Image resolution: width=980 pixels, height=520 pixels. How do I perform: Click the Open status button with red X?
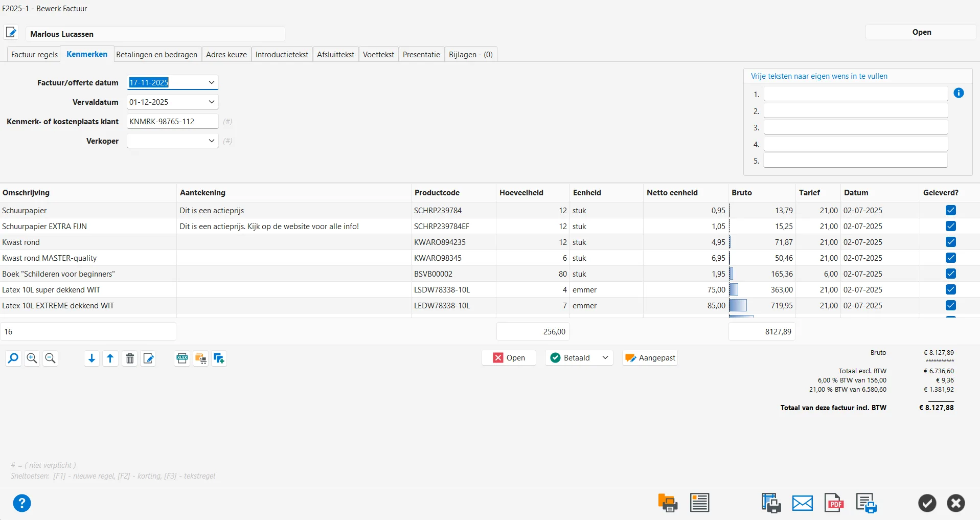pos(509,358)
